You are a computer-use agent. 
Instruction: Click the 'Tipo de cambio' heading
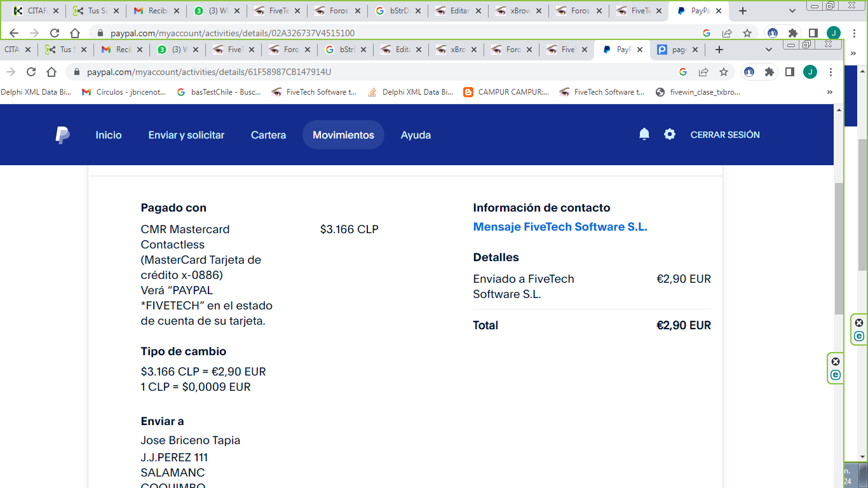click(x=184, y=351)
